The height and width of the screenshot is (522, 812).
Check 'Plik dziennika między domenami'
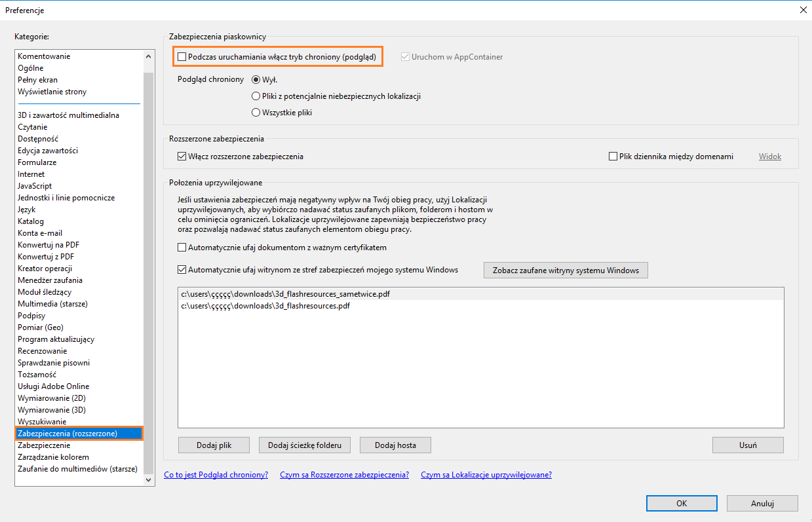[613, 157]
